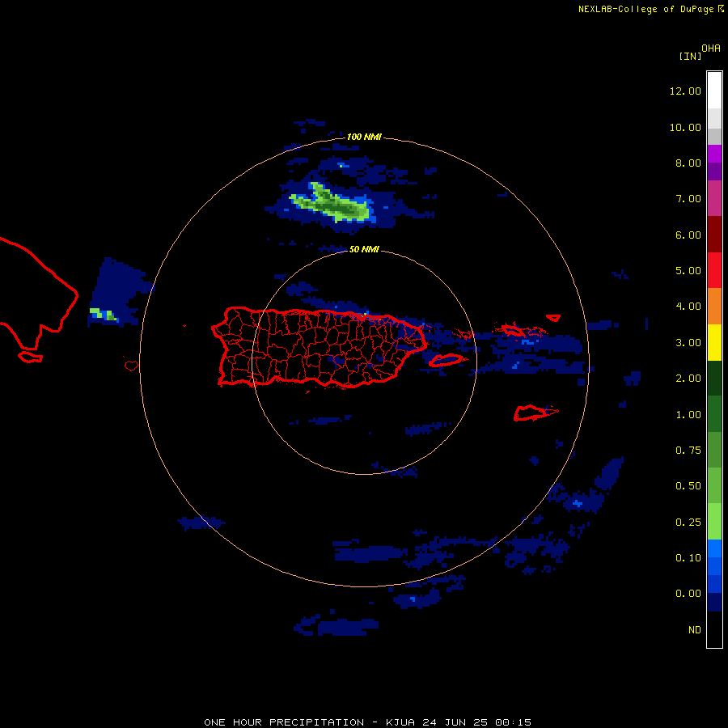Click the 0.50 legend value
This screenshot has height=728, width=728.
click(688, 486)
